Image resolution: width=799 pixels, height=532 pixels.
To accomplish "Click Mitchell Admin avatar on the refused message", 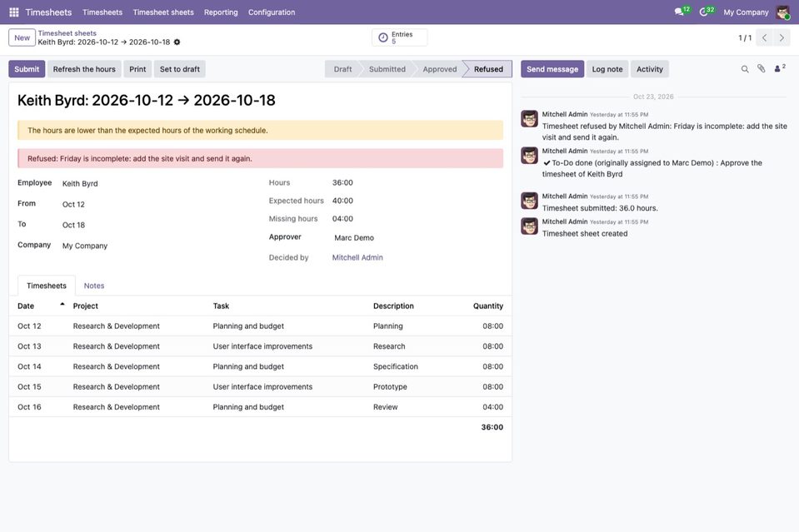I will [529, 119].
